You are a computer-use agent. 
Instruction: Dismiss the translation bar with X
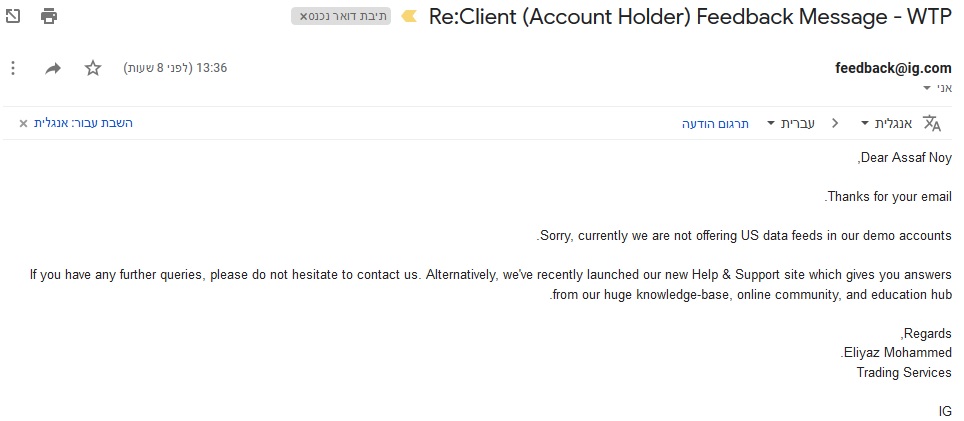point(23,124)
